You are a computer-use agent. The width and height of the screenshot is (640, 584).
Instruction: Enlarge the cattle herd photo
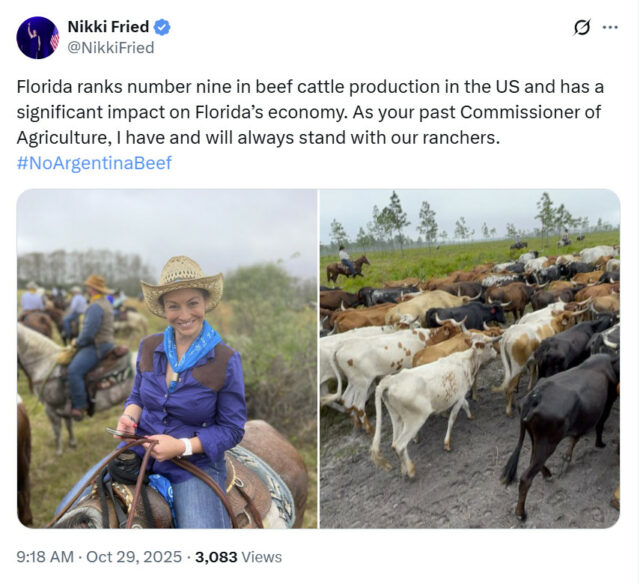tap(470, 358)
